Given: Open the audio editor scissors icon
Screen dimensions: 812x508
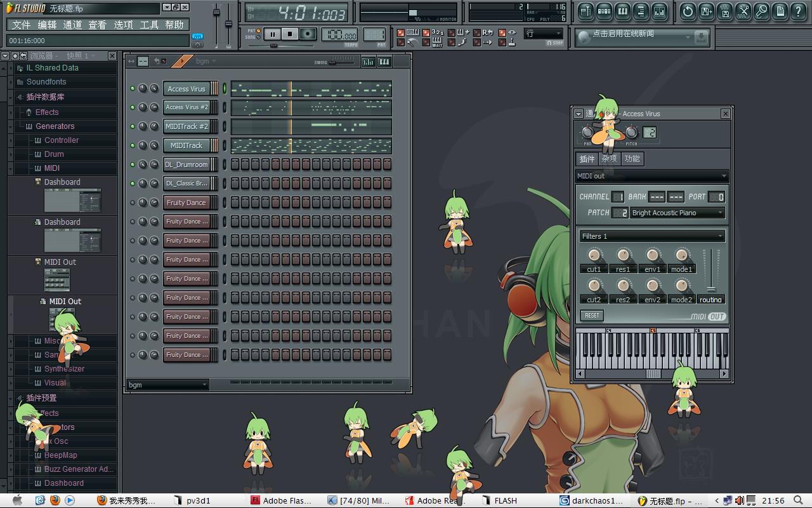Looking at the screenshot, I should pyautogui.click(x=743, y=11).
